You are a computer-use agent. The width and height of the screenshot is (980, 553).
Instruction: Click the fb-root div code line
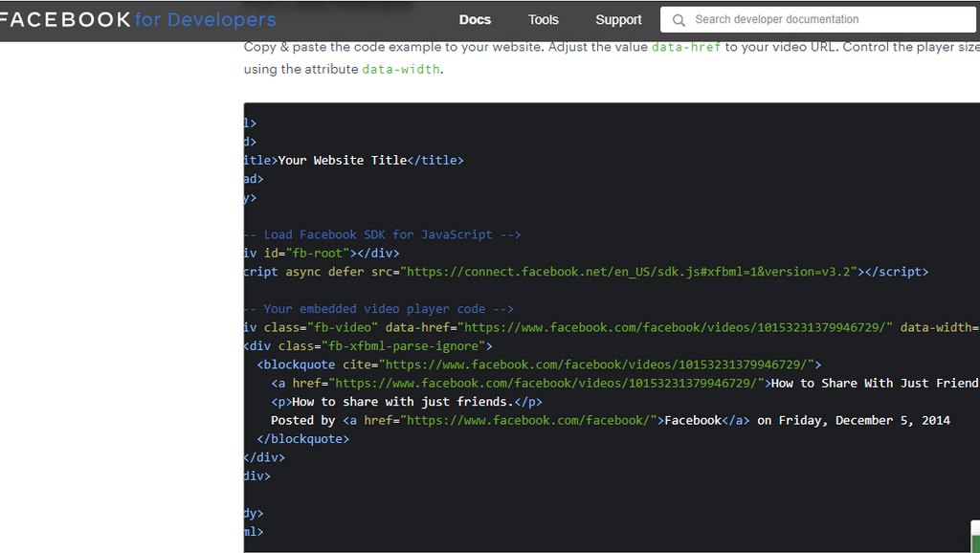(x=322, y=254)
